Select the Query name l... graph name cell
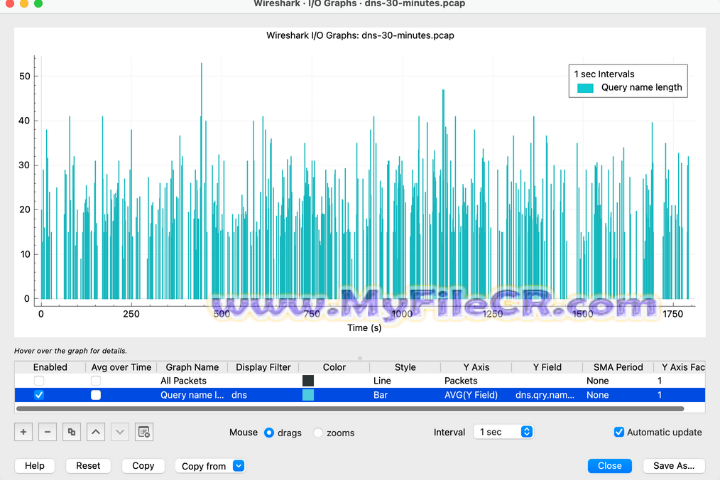Screen dimensions: 720x480 point(192,395)
